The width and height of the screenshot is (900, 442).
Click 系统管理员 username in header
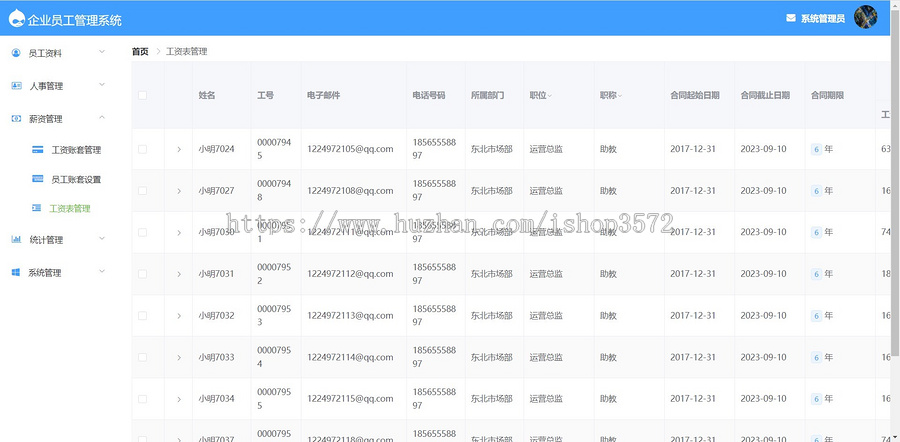pyautogui.click(x=823, y=18)
